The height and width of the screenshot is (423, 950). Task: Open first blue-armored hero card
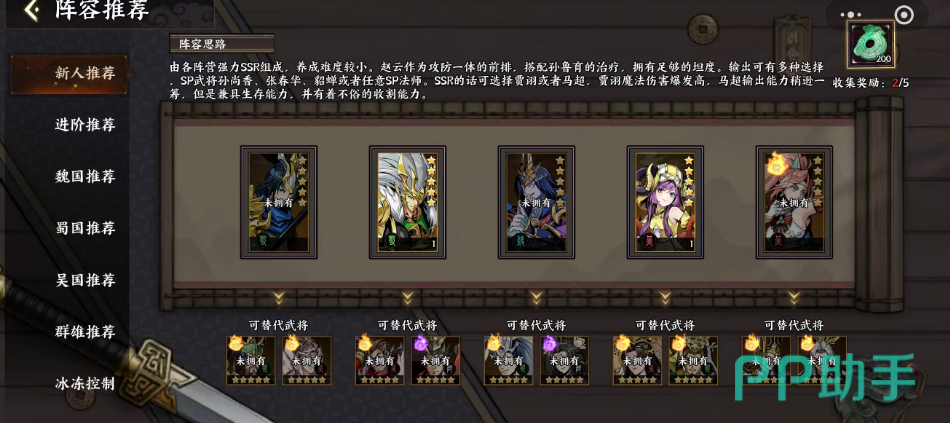(279, 202)
